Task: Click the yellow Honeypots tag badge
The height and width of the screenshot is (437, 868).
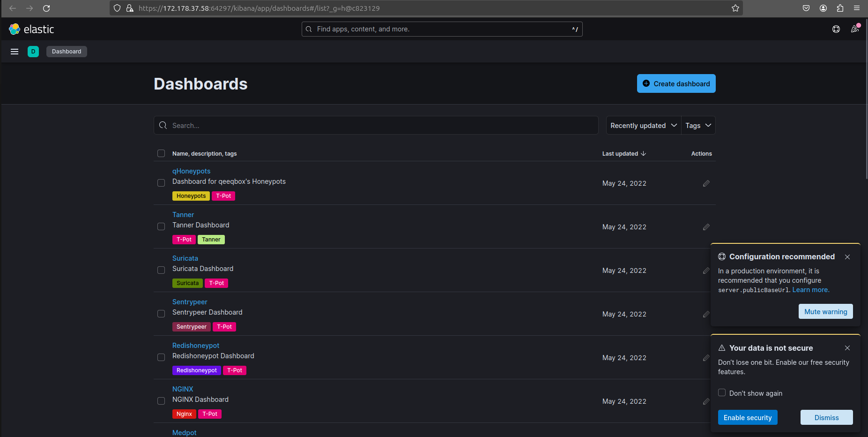Action: coord(191,196)
